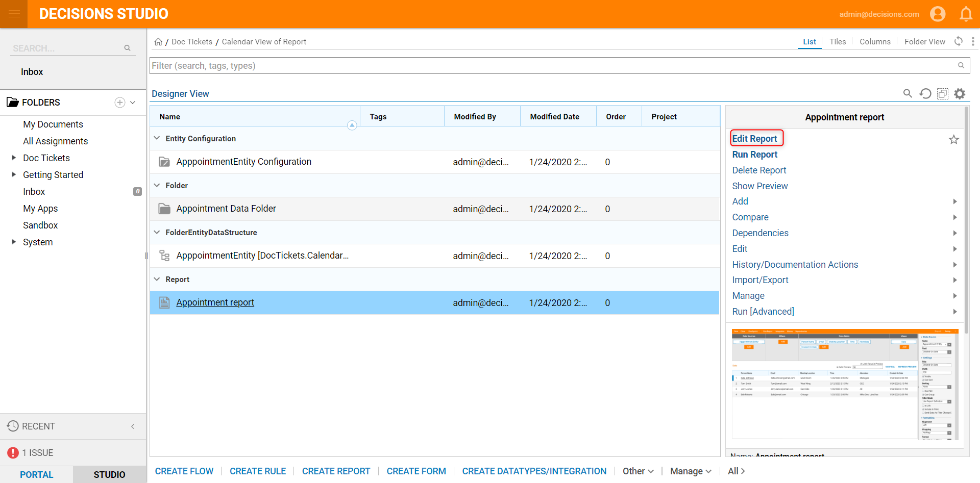Open the Folders dropdown chevron
Image resolution: width=980 pixels, height=483 pixels.
(133, 103)
